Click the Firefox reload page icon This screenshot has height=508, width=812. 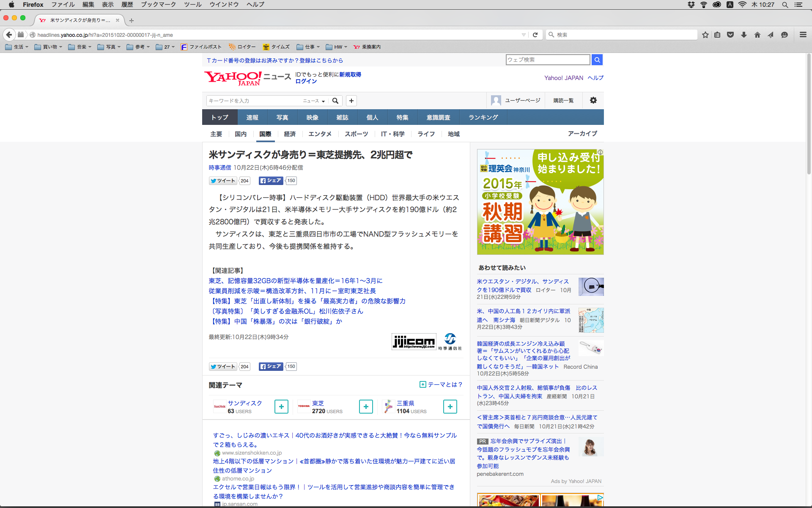535,35
